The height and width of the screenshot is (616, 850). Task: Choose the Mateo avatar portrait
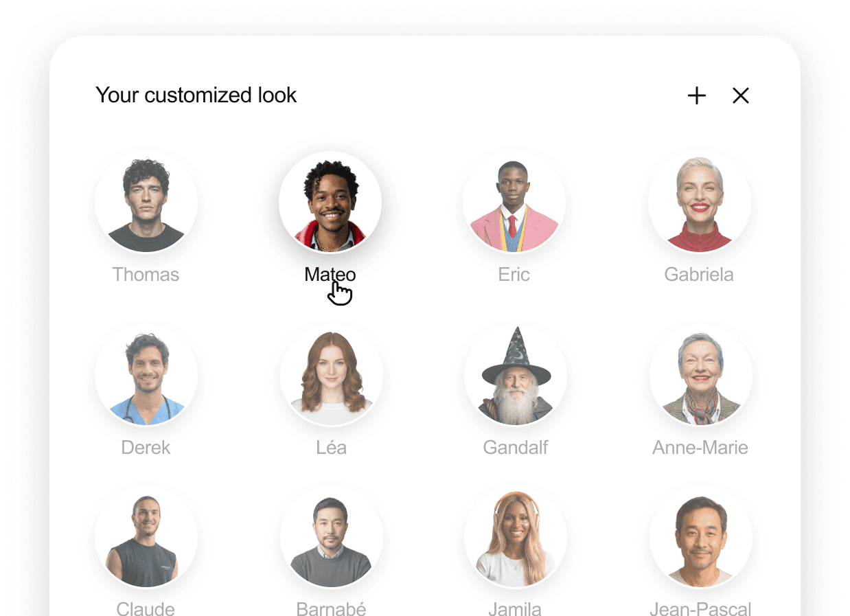pyautogui.click(x=330, y=202)
